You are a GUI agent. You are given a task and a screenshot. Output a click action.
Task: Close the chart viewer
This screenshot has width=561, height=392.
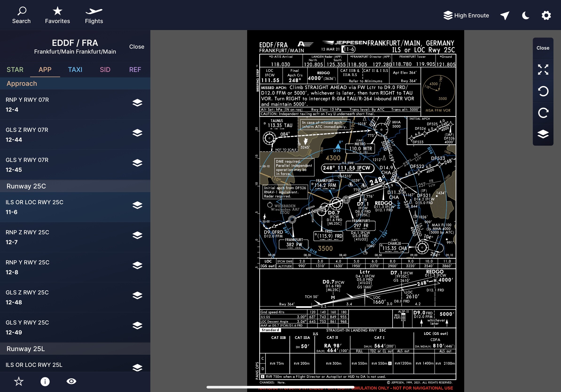[543, 48]
